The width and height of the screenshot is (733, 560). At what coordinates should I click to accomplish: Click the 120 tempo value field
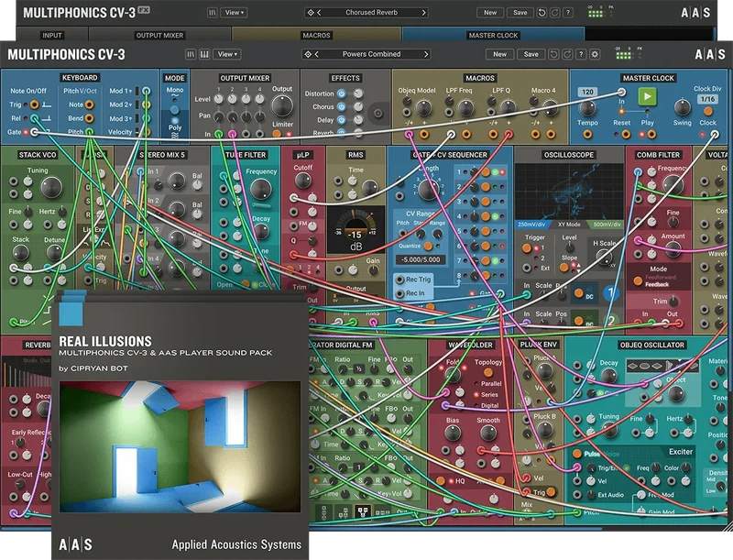(x=587, y=92)
